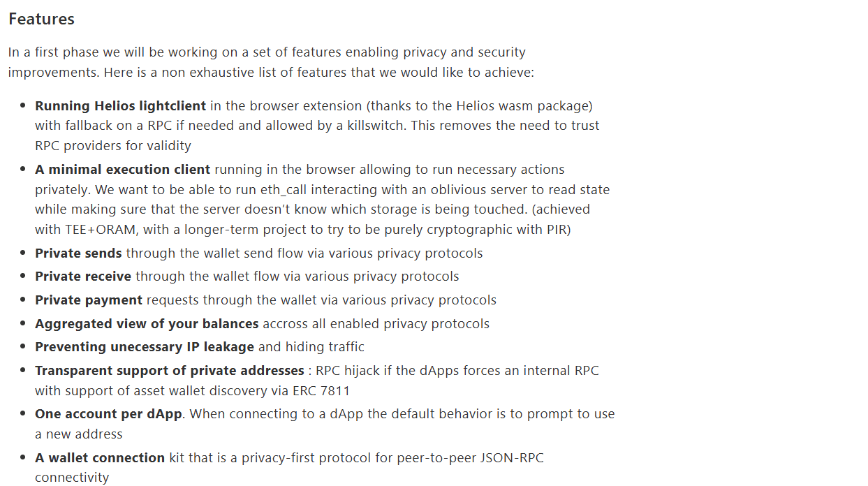The image size is (868, 486).
Task: Click the bold Private receive text
Action: click(83, 277)
